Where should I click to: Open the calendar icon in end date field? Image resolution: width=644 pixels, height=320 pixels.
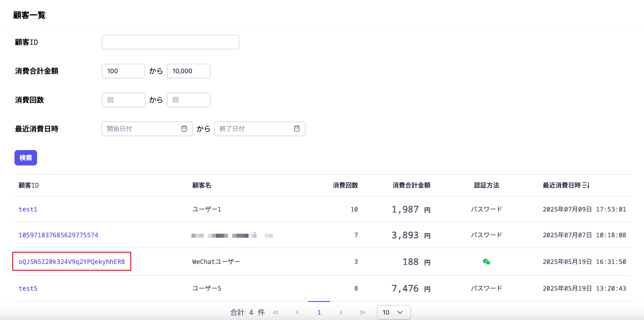coord(297,129)
